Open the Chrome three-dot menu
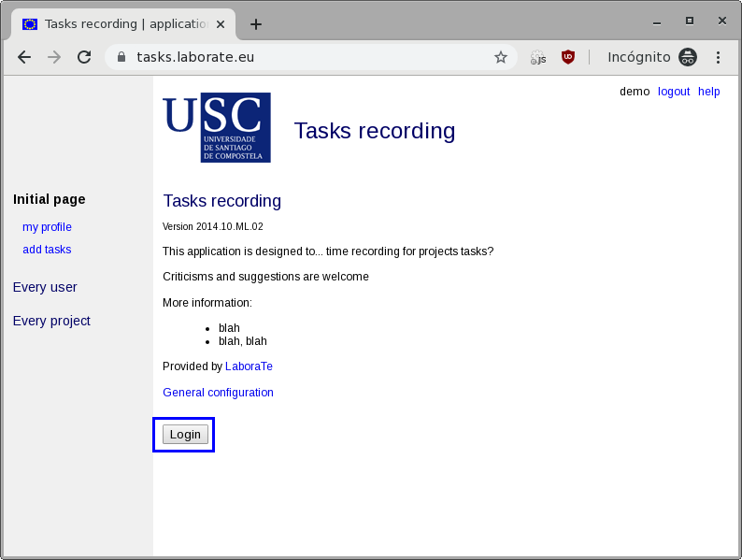This screenshot has width=742, height=560. coord(718,57)
